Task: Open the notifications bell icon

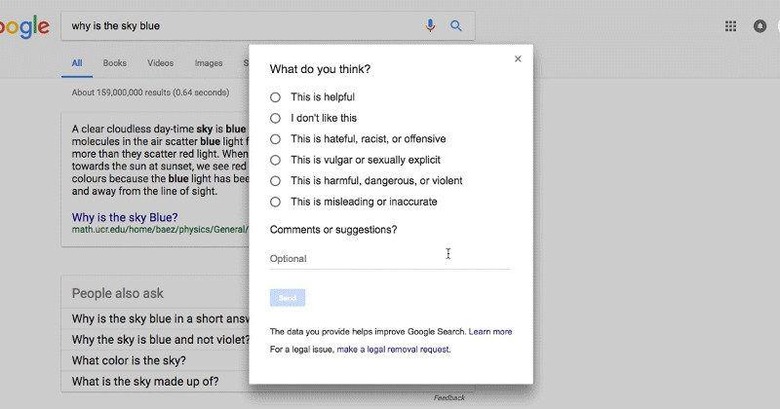Action: 760,26
